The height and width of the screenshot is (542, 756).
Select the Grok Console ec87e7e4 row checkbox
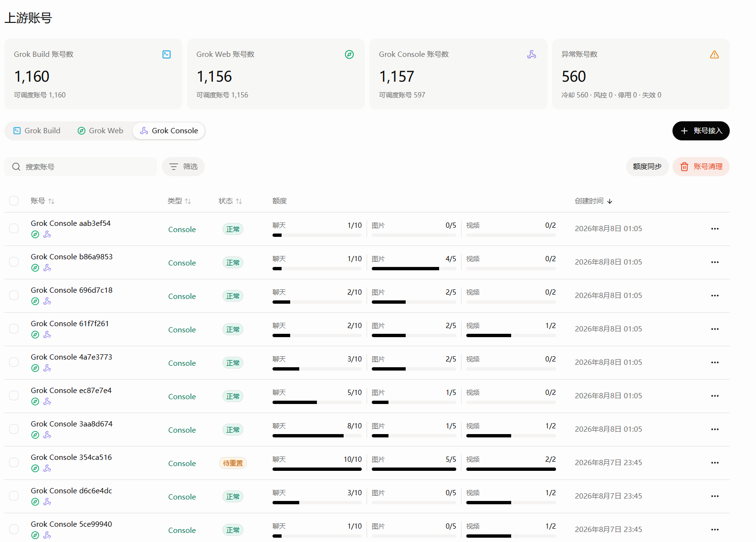(14, 395)
